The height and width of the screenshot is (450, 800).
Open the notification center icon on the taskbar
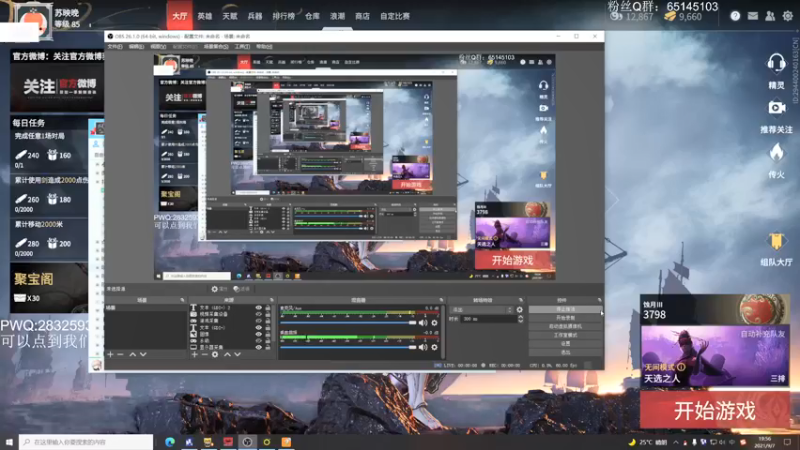tap(788, 442)
